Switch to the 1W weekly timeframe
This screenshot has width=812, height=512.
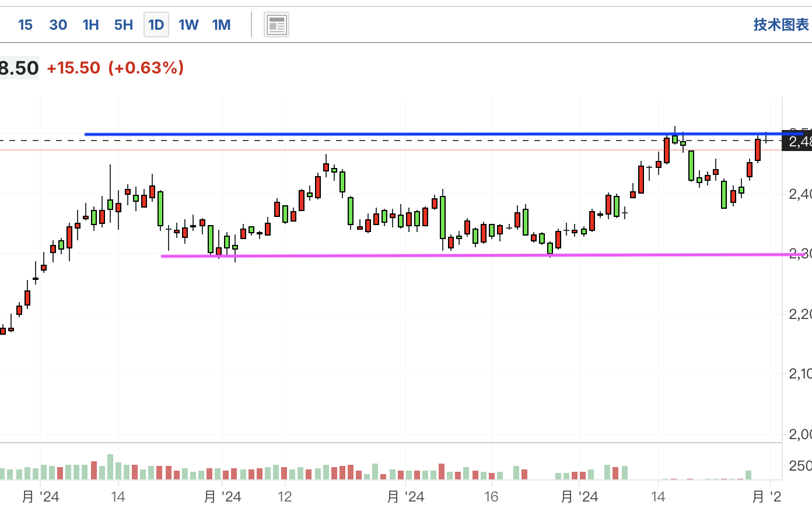188,24
